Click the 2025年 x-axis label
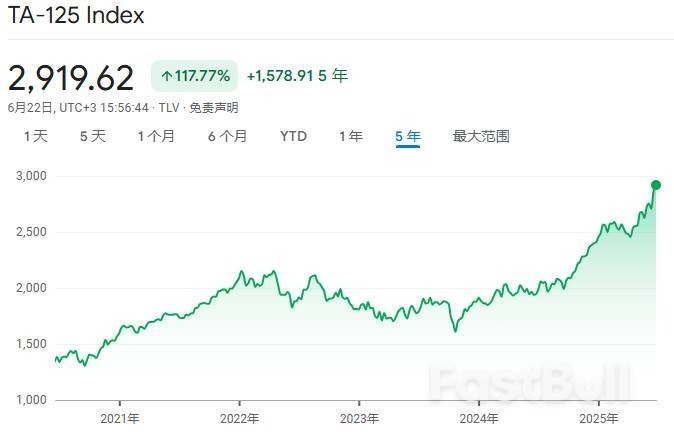 pyautogui.click(x=598, y=418)
